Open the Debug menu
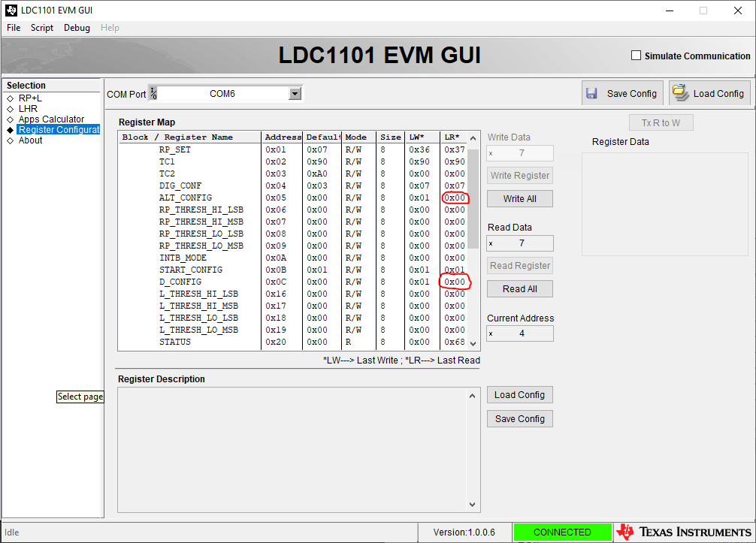The image size is (756, 543). [76, 28]
